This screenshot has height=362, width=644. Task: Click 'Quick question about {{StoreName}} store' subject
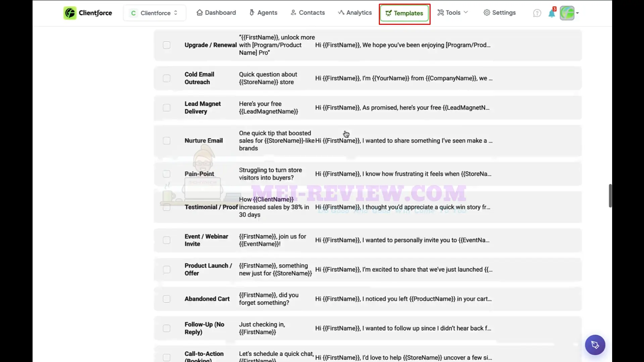point(268,78)
